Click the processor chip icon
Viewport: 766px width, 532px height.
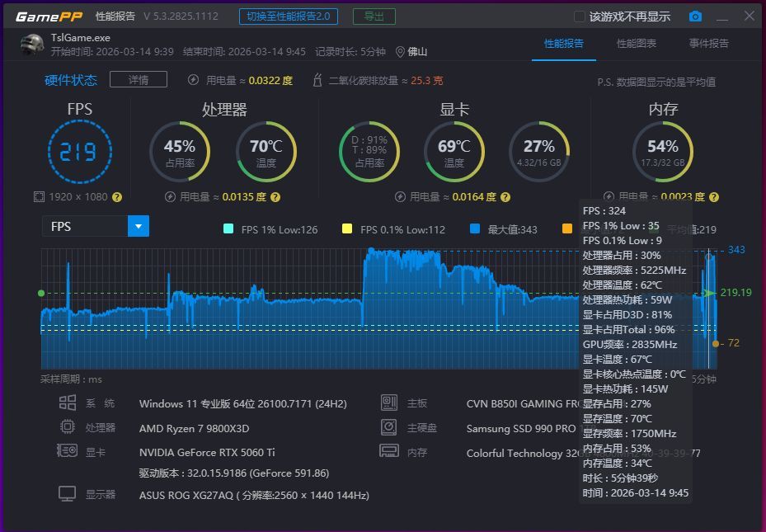[x=68, y=427]
